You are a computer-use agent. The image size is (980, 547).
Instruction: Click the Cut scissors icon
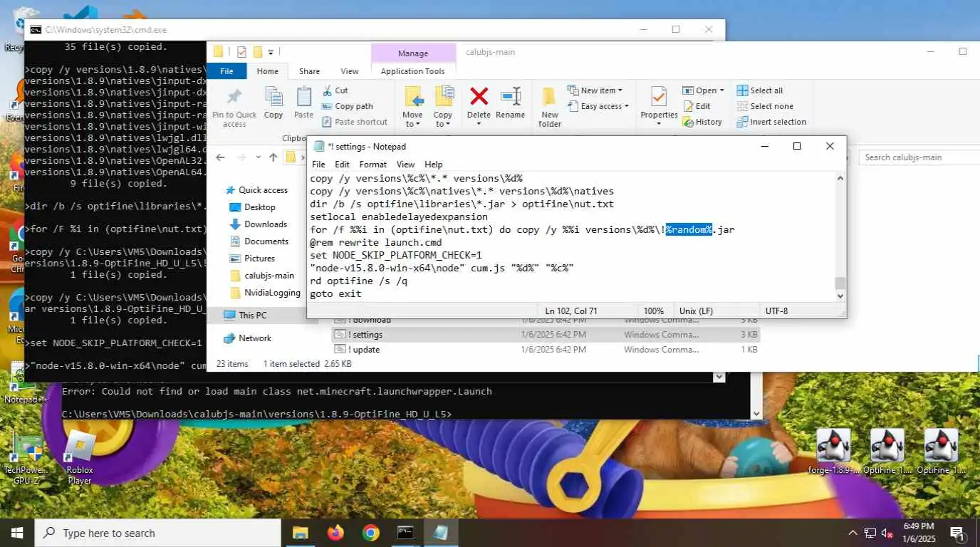[x=327, y=90]
